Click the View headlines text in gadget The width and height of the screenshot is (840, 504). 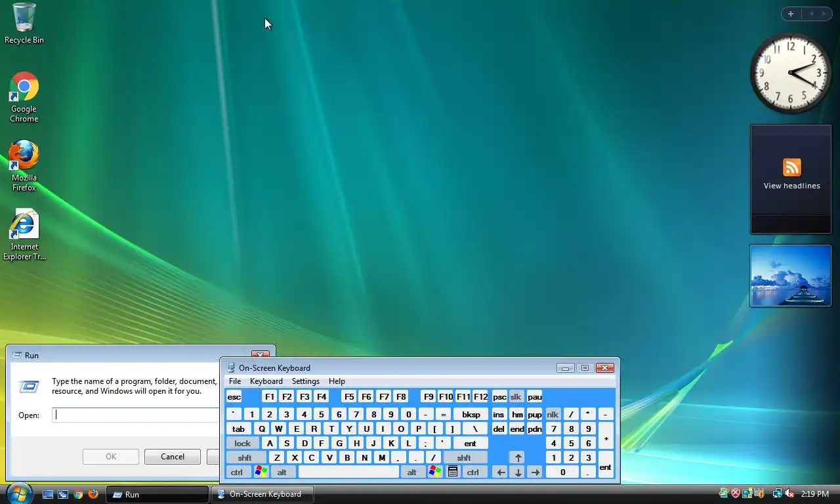(791, 186)
